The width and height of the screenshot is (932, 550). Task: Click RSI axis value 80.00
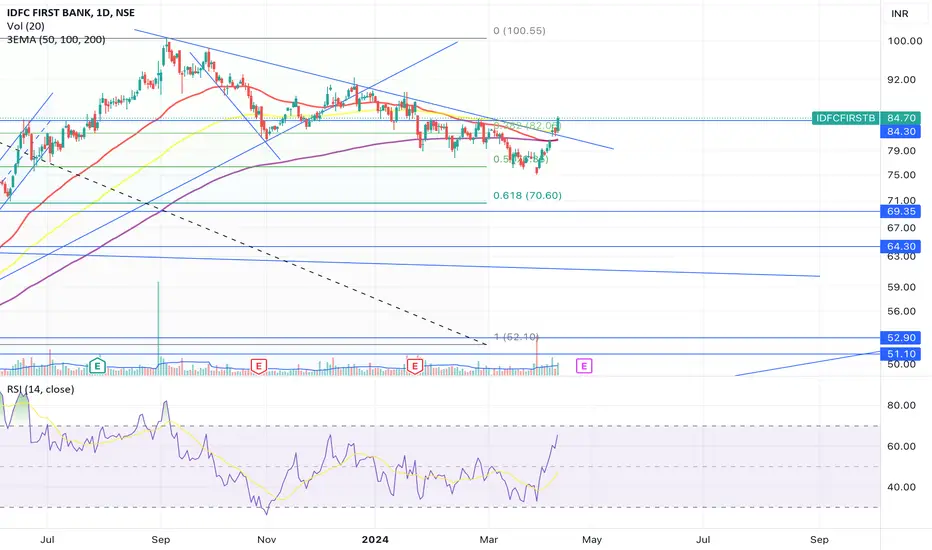901,406
